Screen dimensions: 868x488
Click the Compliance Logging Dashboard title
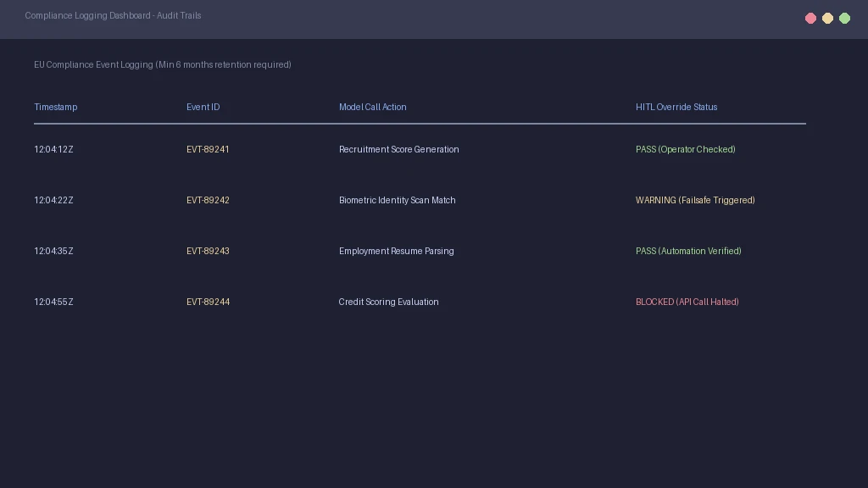(x=113, y=15)
